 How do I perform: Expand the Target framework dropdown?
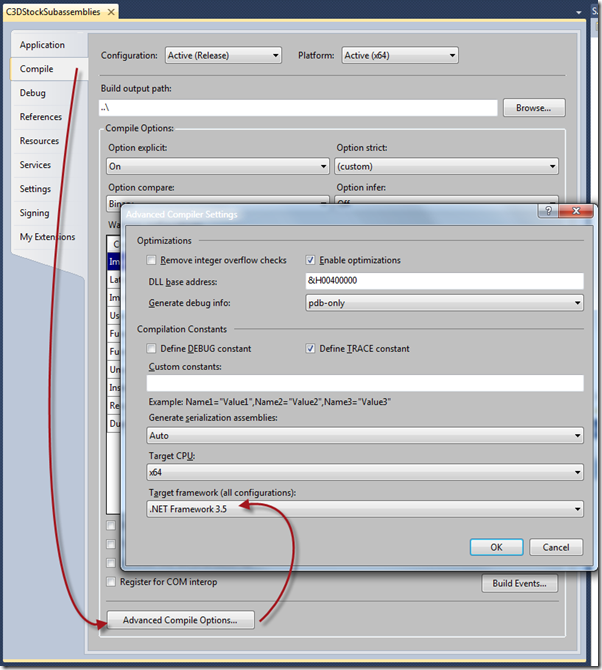[365, 509]
